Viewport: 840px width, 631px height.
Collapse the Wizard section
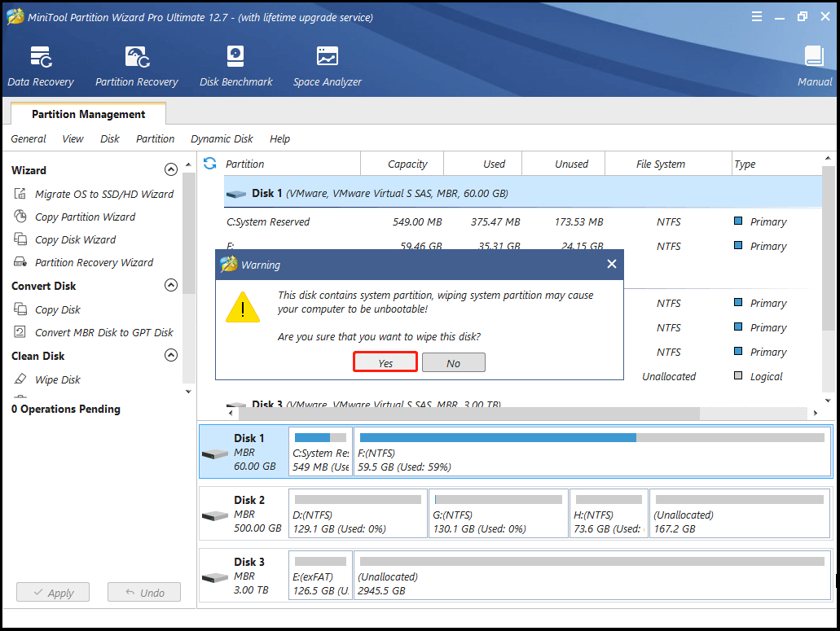[171, 169]
